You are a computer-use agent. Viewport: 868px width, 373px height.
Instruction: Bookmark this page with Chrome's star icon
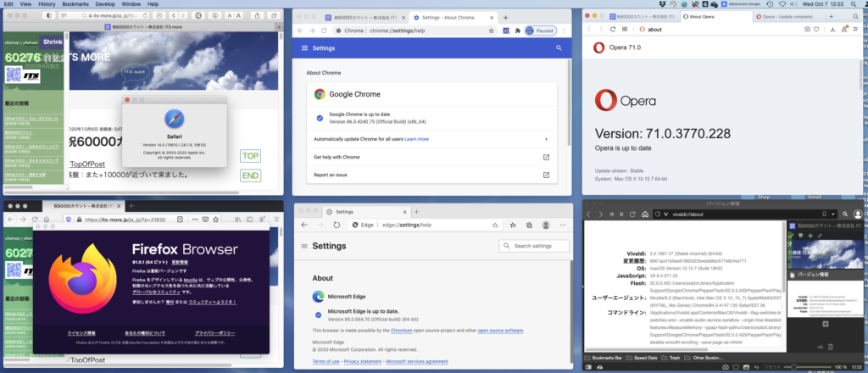point(492,31)
